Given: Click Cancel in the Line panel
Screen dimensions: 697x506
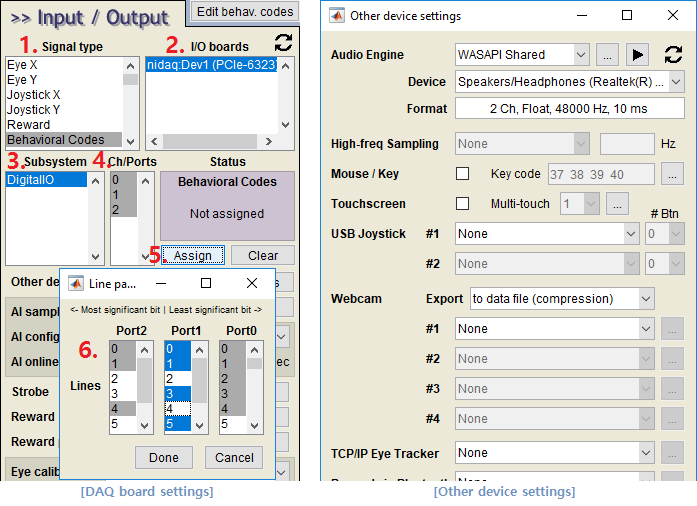Looking at the screenshot, I should [x=234, y=458].
